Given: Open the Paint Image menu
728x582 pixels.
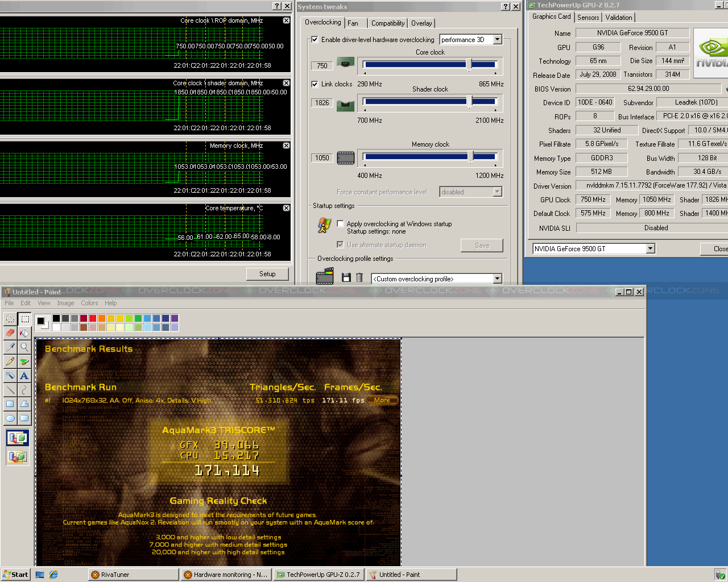Looking at the screenshot, I should point(65,303).
